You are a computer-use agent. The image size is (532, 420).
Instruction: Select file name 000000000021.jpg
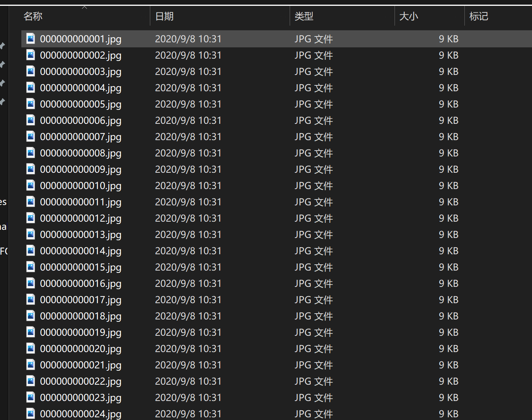81,365
